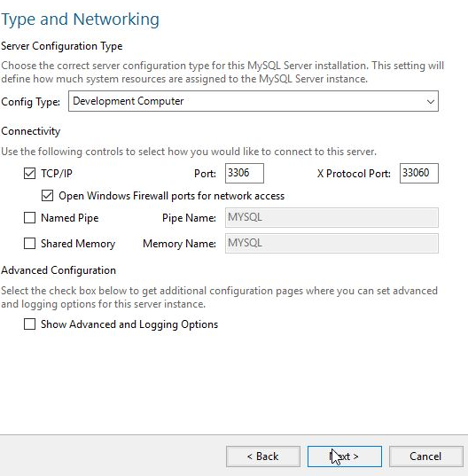
Task: Click the X Protocol Port label
Action: point(354,174)
